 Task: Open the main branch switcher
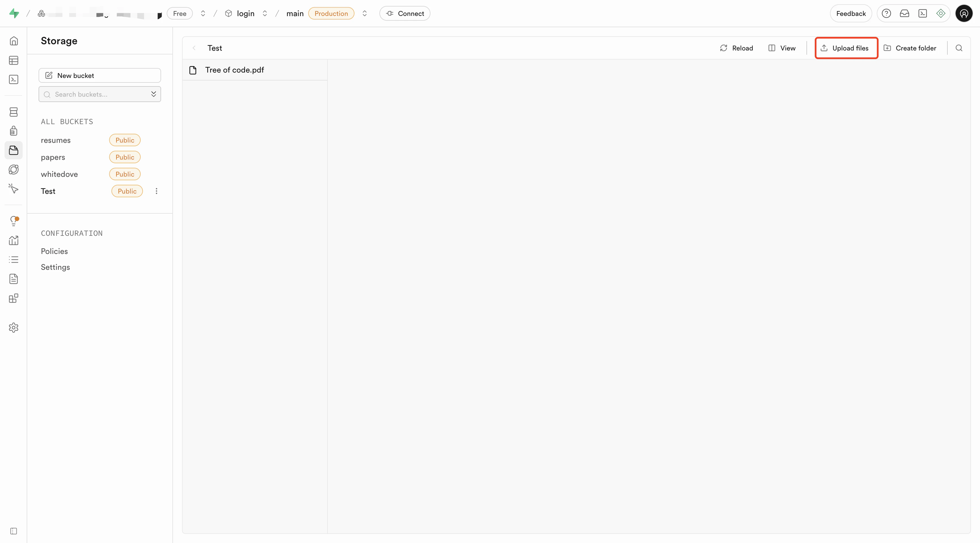click(364, 14)
